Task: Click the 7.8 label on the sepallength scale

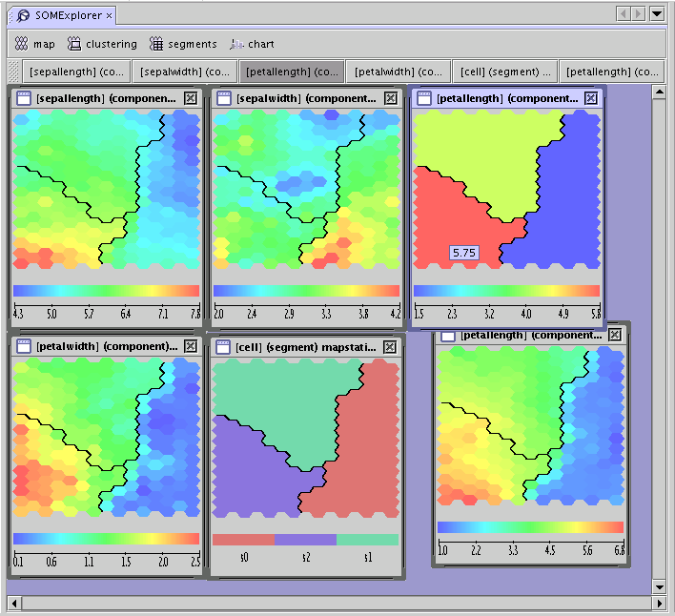Action: click(x=195, y=314)
